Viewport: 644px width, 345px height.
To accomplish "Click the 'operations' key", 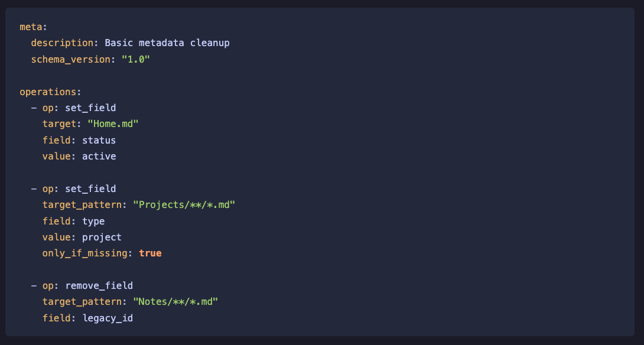I will (x=48, y=92).
